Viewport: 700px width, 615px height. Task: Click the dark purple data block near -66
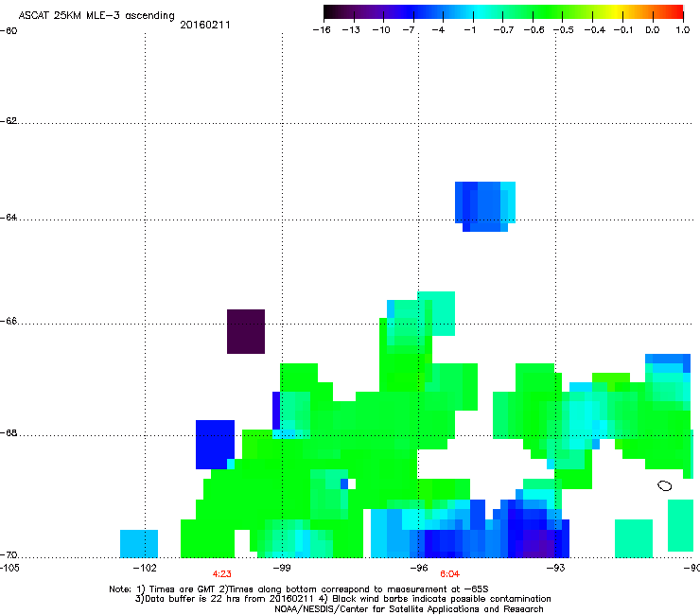click(246, 331)
